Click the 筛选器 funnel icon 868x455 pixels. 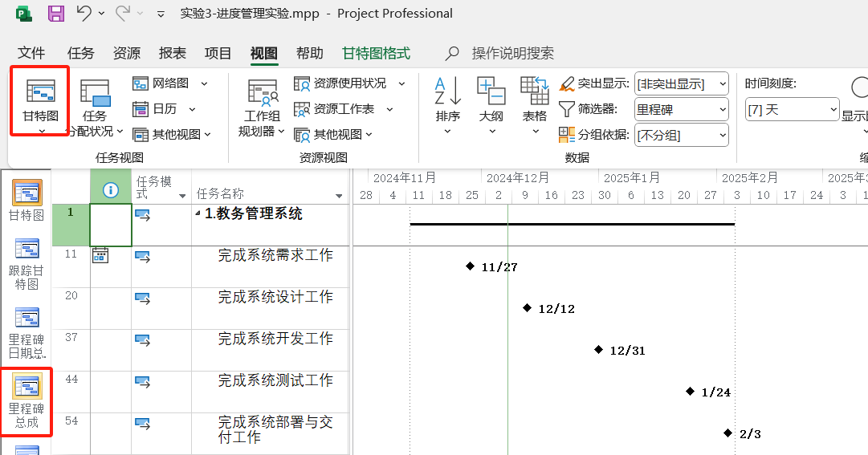[567, 109]
